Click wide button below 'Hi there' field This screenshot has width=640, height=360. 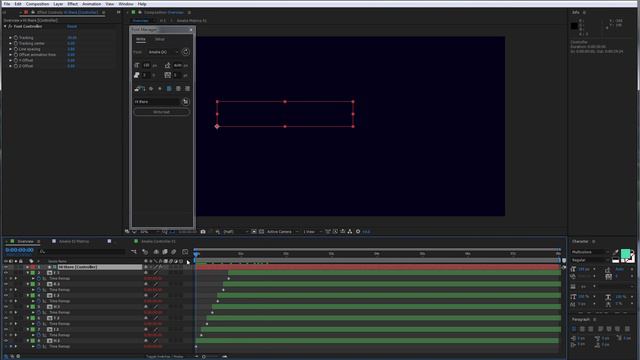162,112
